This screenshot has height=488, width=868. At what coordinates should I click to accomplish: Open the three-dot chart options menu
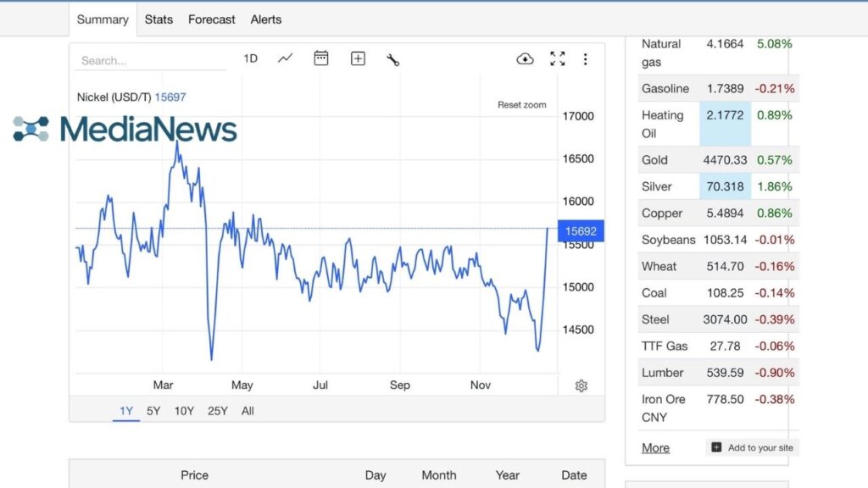pos(585,58)
